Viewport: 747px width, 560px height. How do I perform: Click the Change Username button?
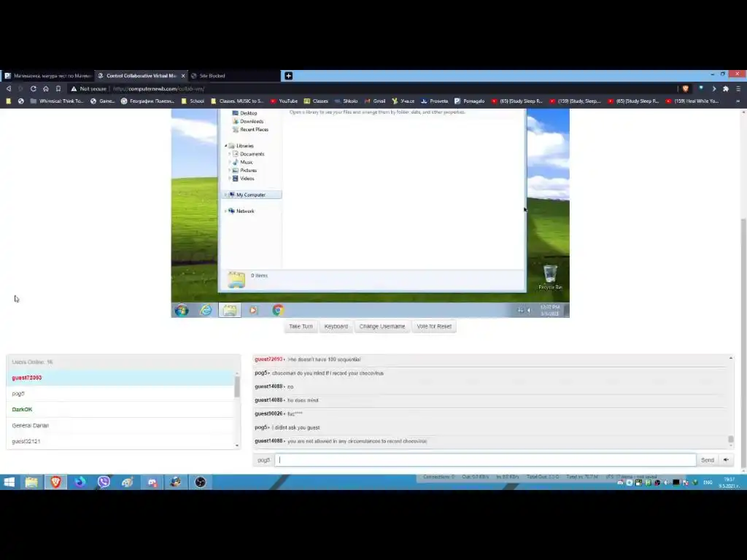coord(382,326)
